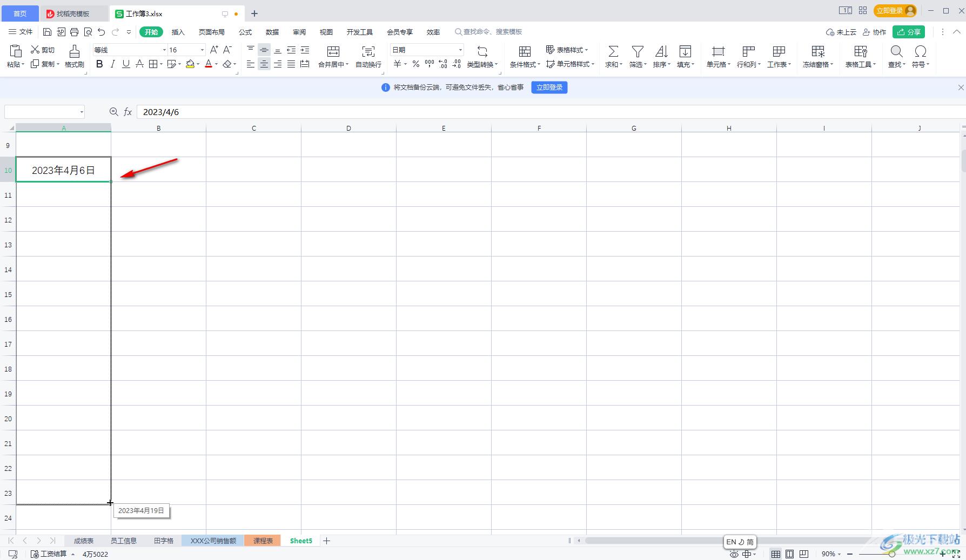Click the zoom slider handle in status bar
The image size is (966, 560).
(891, 554)
